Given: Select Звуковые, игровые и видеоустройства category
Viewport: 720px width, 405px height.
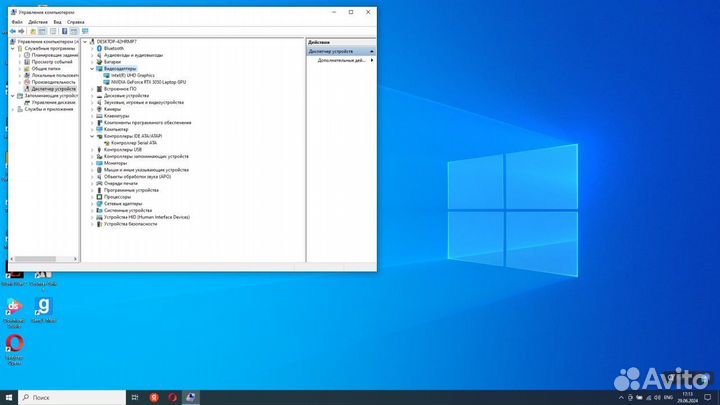Looking at the screenshot, I should point(144,102).
